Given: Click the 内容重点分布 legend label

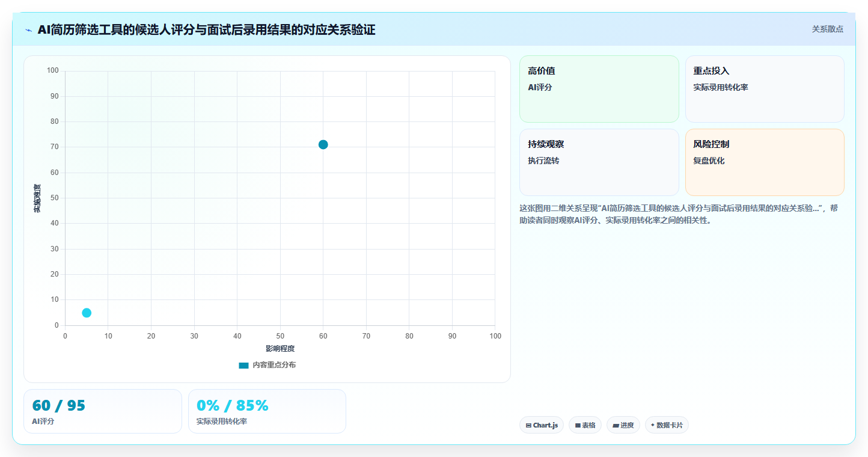Looking at the screenshot, I should [274, 365].
